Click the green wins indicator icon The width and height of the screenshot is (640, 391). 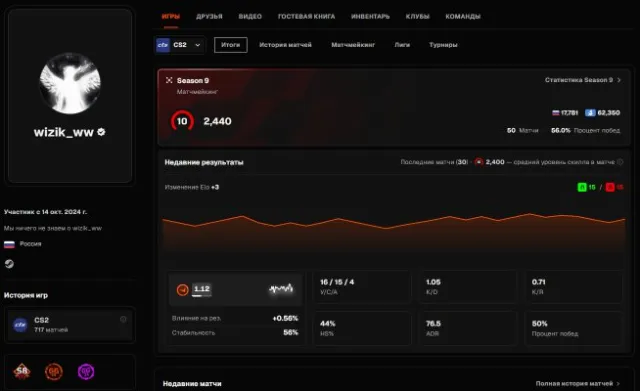point(582,187)
